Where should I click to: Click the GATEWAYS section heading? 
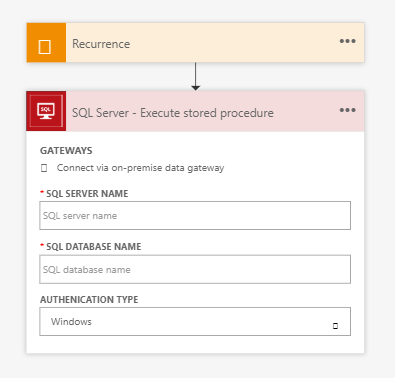tap(66, 151)
